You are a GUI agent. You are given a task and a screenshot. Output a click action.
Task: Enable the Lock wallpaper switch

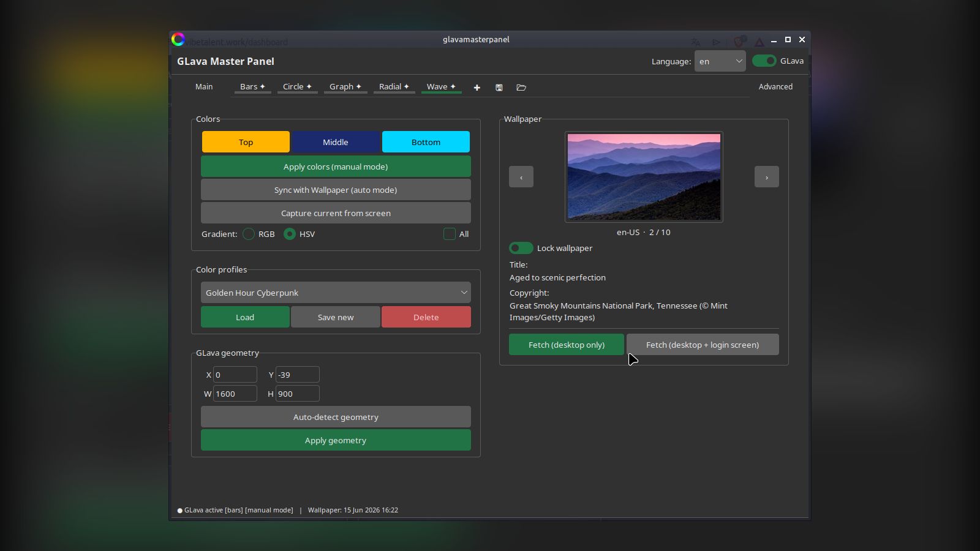(521, 248)
